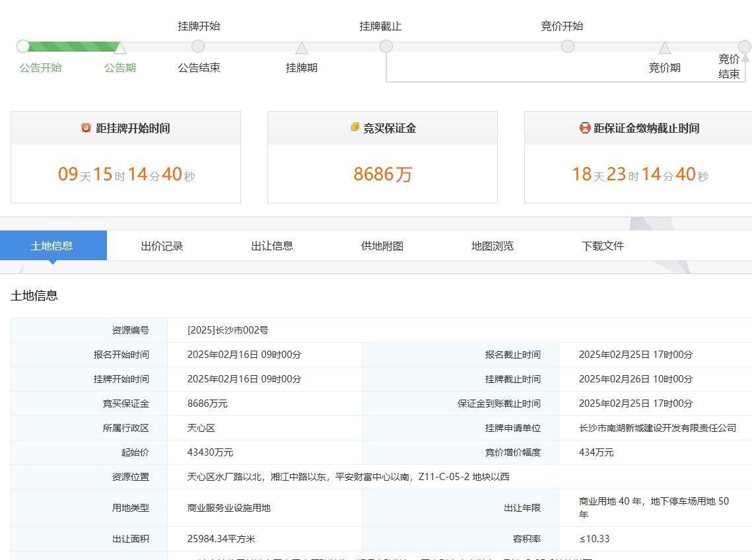Click the 公告期 green triangle marker
Screen dimensions: 752x560
(x=120, y=48)
